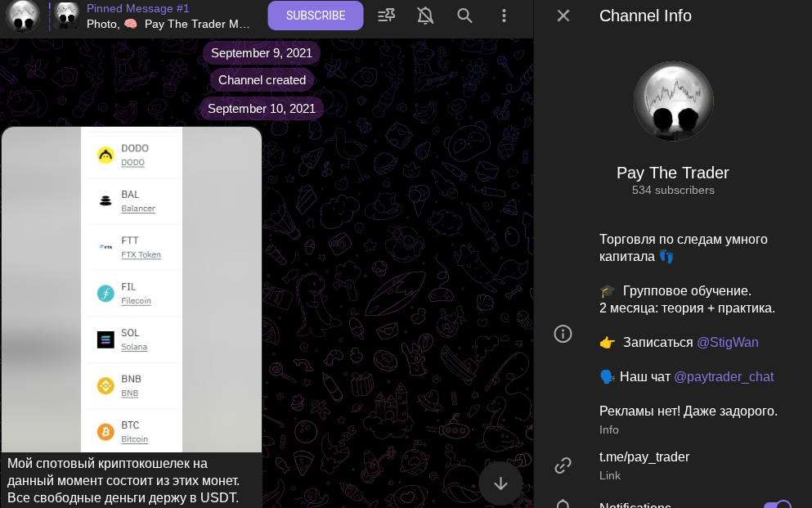Click the 'Balancer' label in the photo
The width and height of the screenshot is (812, 508).
point(138,209)
